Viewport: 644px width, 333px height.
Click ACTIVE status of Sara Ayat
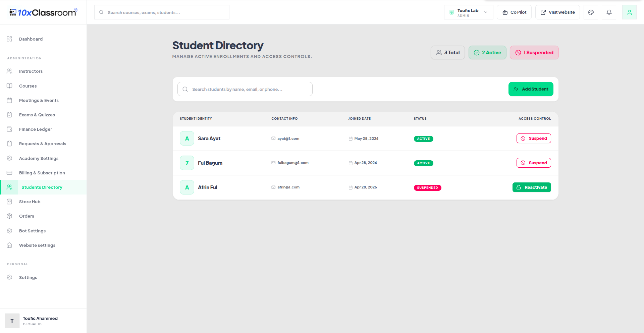[423, 139]
